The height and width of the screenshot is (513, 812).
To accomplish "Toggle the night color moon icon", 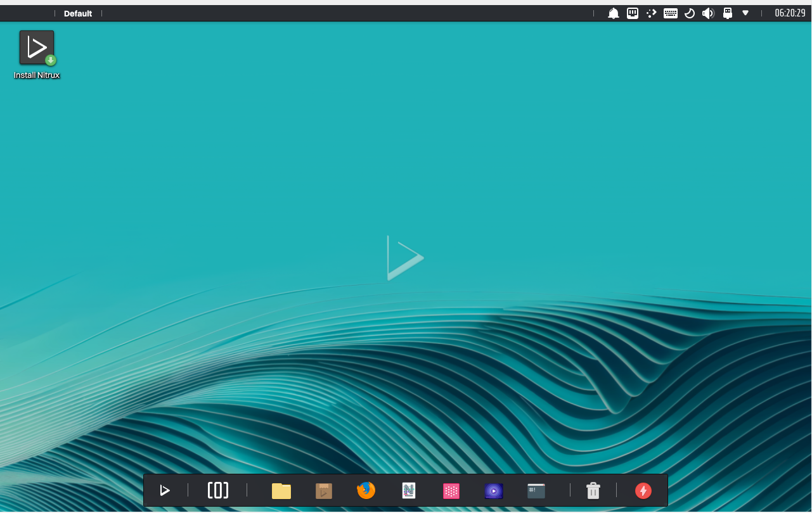I will [690, 13].
